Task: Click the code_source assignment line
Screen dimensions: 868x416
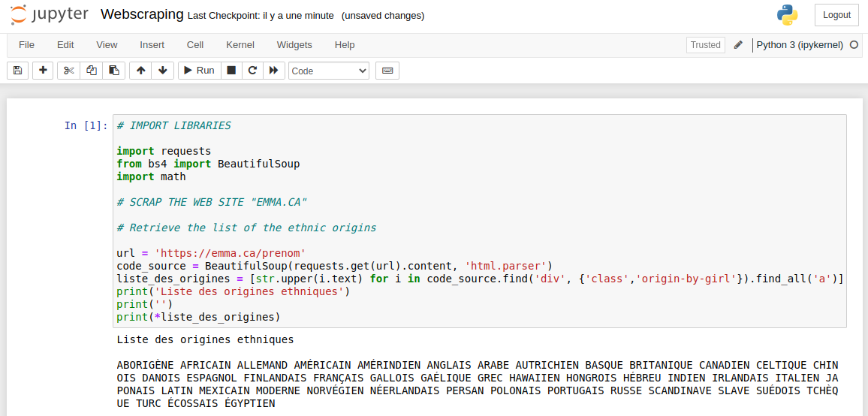Action: tap(335, 266)
